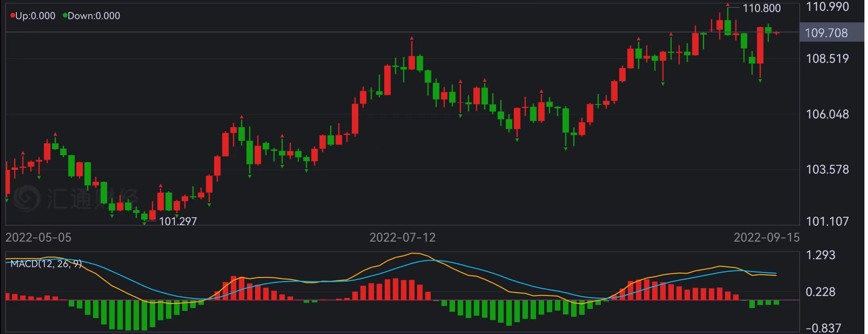
Task: Click the red arrow marker beside 110.800
Action: pos(728,5)
